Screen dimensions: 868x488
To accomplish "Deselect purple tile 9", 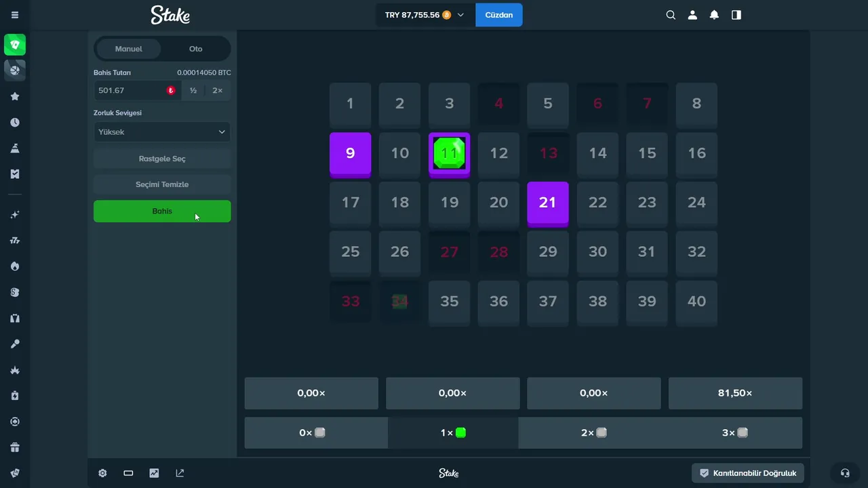I will 350,154.
